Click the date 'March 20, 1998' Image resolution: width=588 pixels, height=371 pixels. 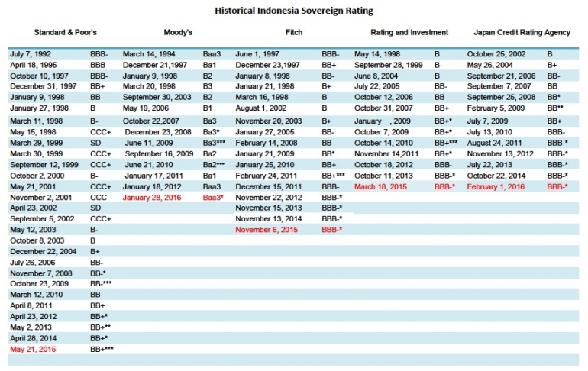point(149,86)
